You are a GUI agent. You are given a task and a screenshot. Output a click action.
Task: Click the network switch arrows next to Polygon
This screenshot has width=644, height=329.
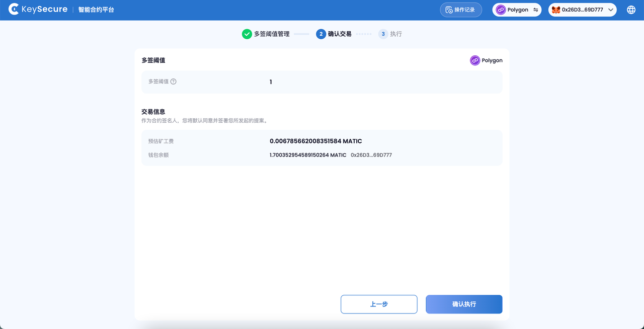click(x=535, y=10)
